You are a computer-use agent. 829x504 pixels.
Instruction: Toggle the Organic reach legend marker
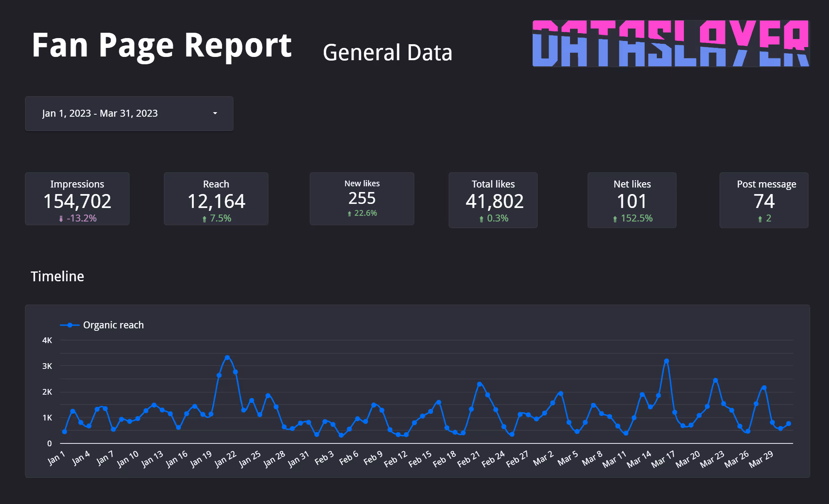70,325
